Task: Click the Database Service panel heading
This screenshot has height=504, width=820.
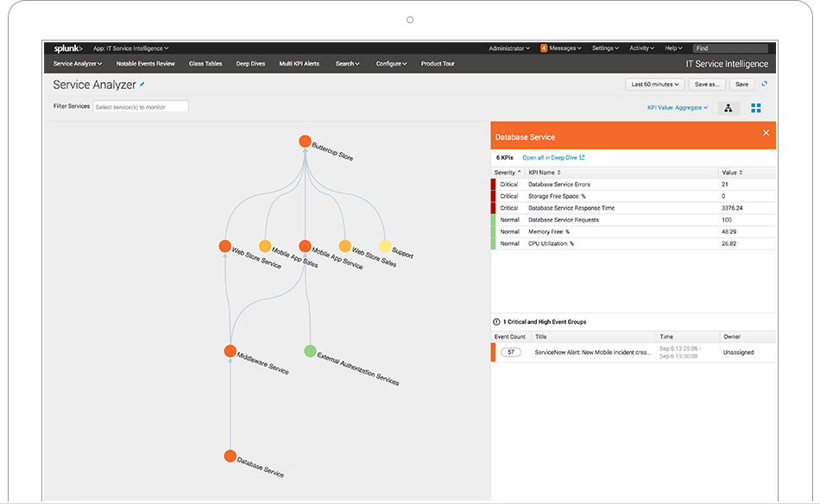Action: pyautogui.click(x=525, y=137)
